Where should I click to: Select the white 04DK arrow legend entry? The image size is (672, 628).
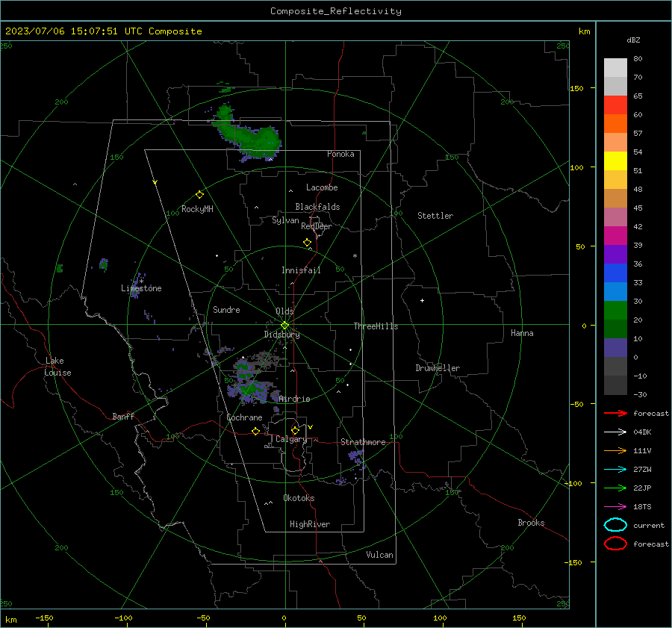pyautogui.click(x=615, y=432)
